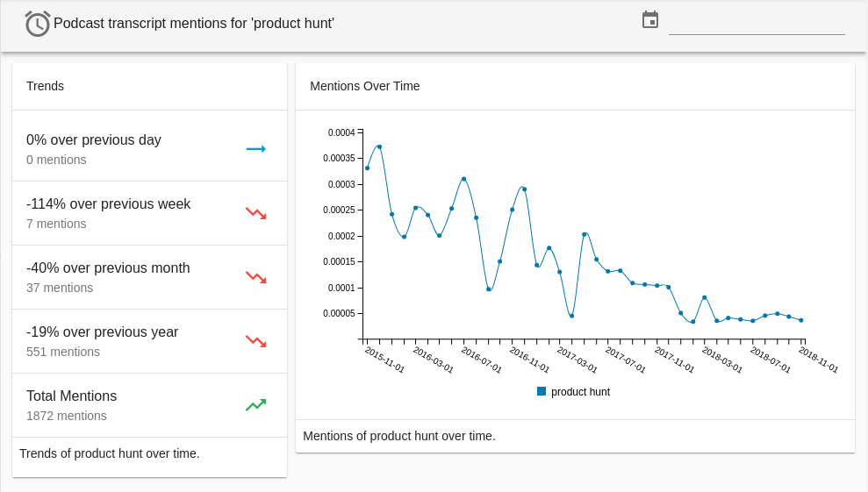Click the highest data point on chart
This screenshot has width=868, height=492.
(x=379, y=146)
